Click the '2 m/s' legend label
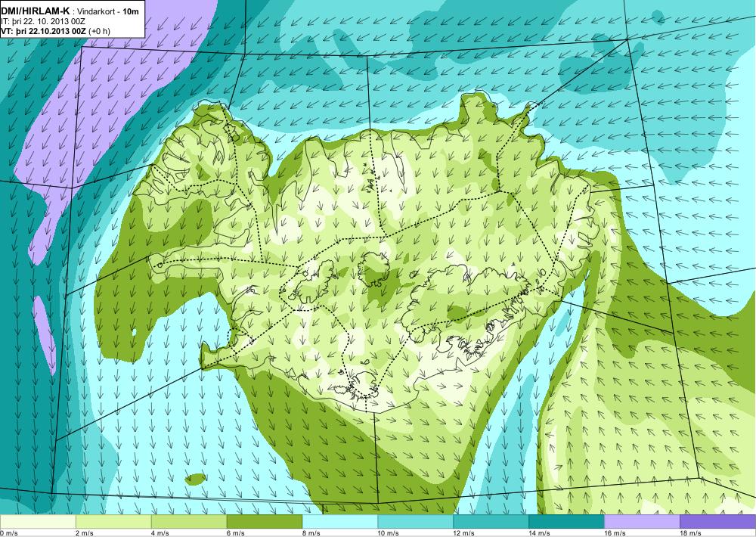Image resolution: width=756 pixels, height=537 pixels. pos(85,533)
